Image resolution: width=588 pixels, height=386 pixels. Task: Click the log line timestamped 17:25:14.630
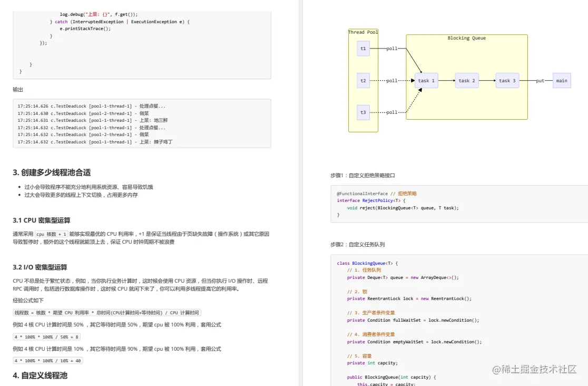click(x=83, y=113)
